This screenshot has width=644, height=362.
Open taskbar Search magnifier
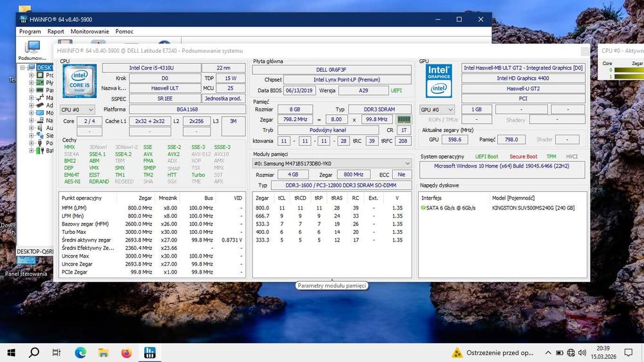click(34, 352)
